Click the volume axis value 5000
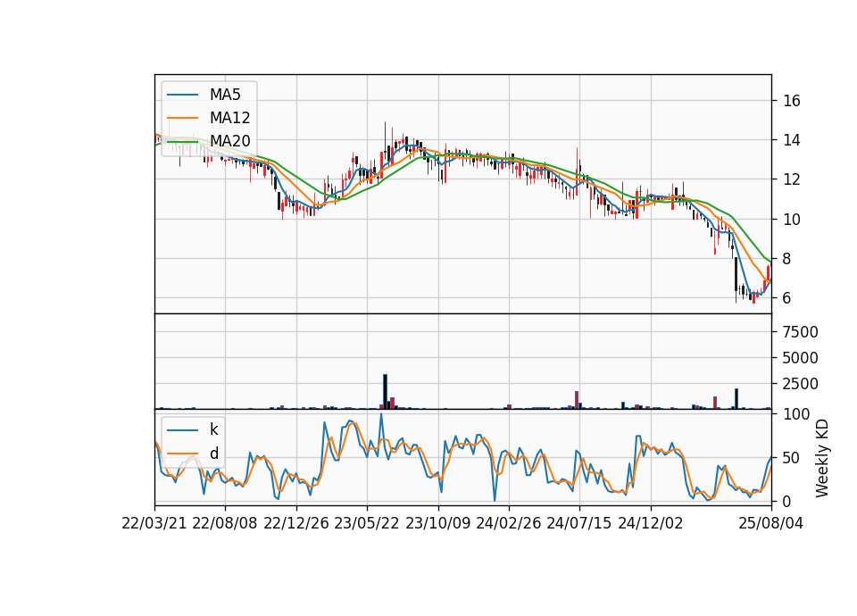This screenshot has height=616, width=857. (x=800, y=358)
